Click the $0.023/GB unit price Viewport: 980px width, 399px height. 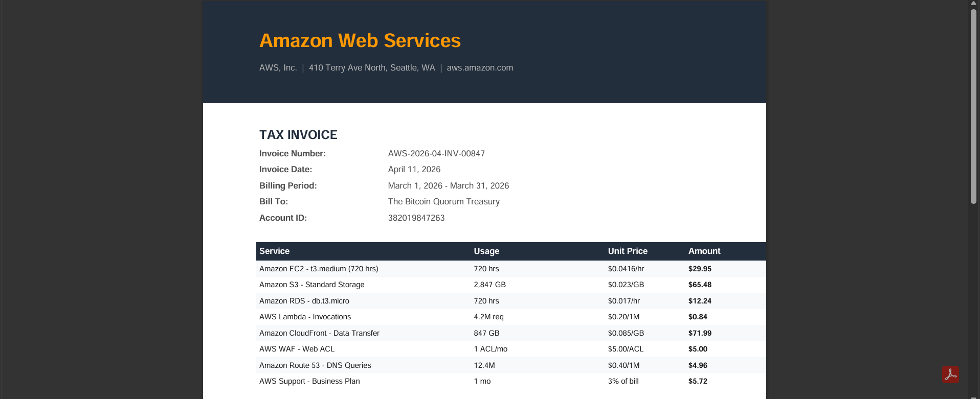(626, 285)
